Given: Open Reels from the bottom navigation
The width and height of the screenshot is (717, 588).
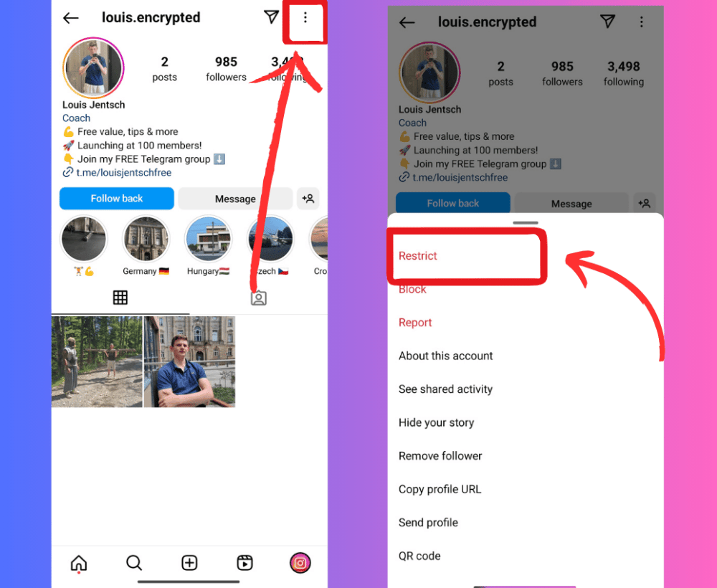Looking at the screenshot, I should 244,563.
